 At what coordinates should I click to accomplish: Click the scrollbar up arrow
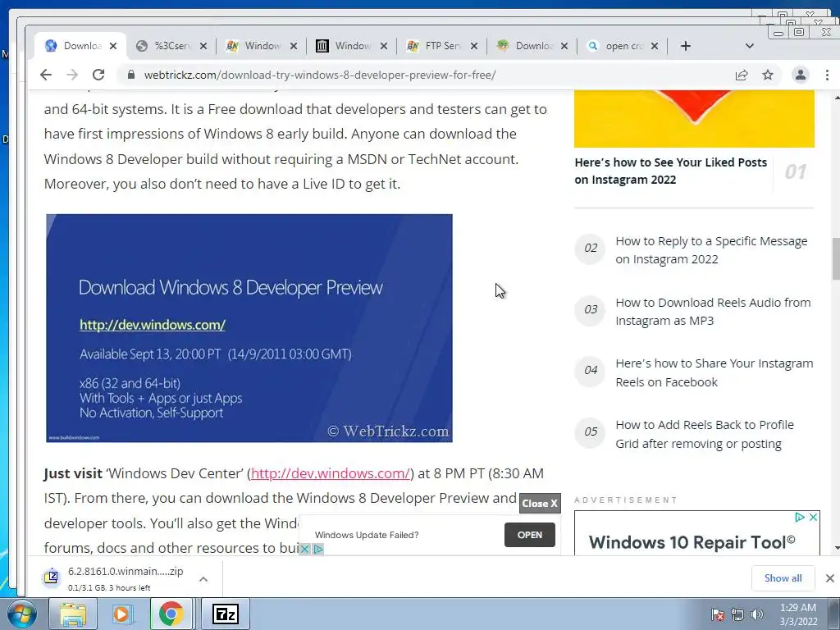point(836,98)
